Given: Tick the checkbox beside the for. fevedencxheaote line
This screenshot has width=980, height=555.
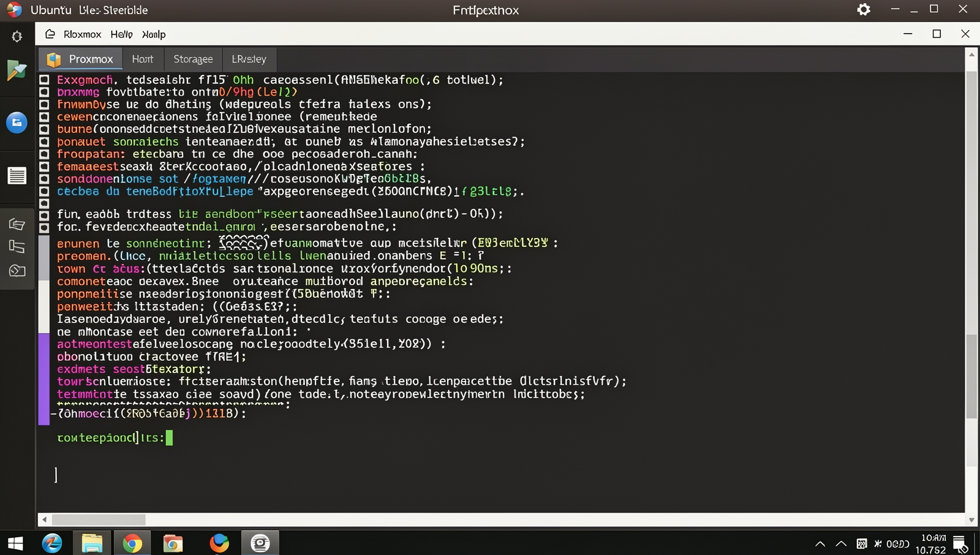Looking at the screenshot, I should pos(44,227).
